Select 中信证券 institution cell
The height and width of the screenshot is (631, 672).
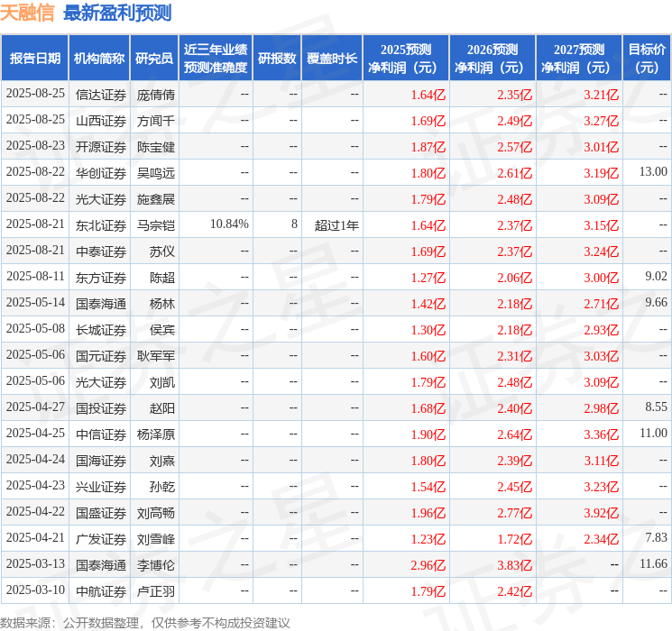(x=101, y=434)
